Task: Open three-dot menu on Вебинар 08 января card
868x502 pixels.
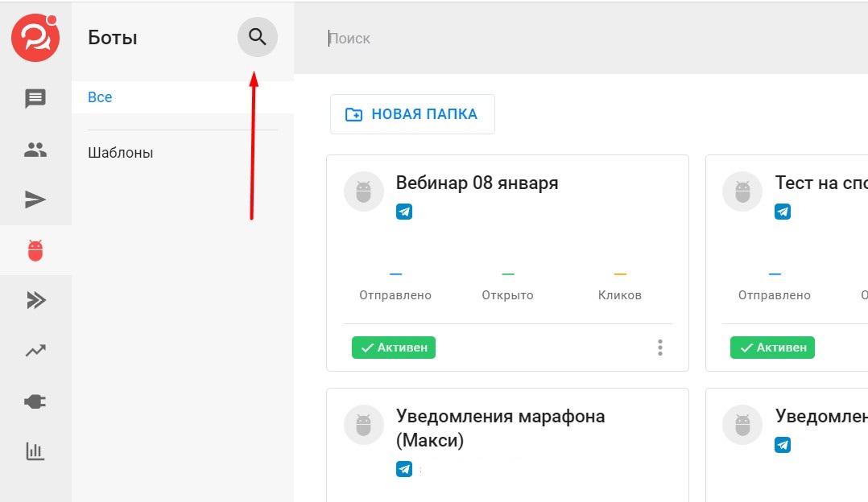Action: 660,348
